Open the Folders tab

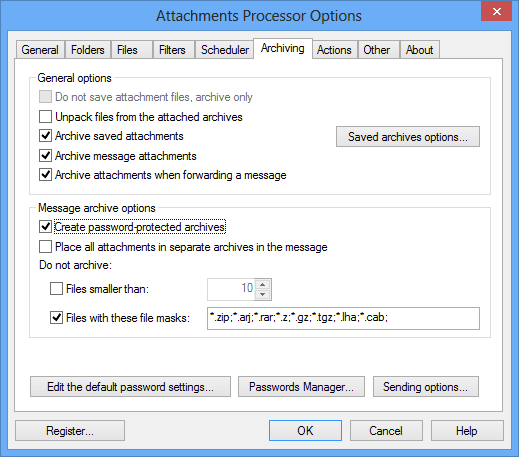(x=88, y=50)
